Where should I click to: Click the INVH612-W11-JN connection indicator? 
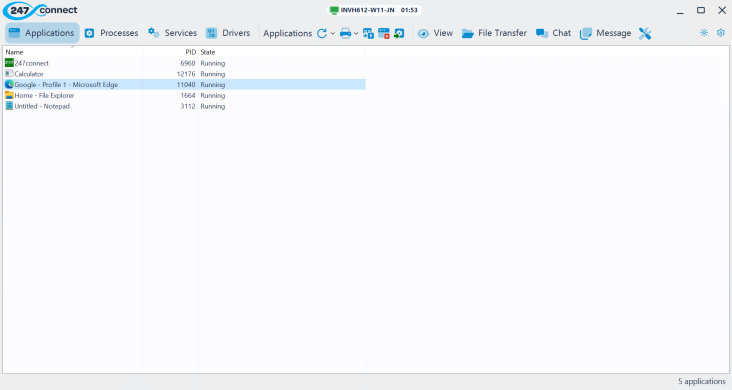point(374,10)
